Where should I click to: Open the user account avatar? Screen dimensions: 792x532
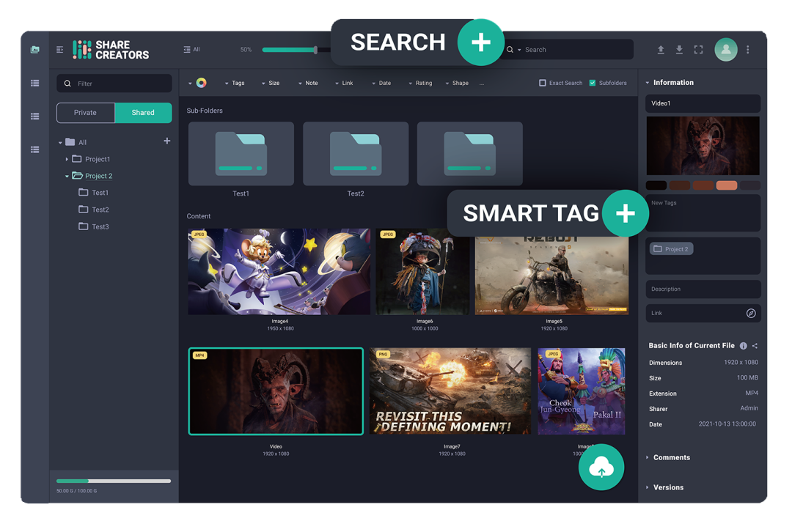[x=725, y=49]
